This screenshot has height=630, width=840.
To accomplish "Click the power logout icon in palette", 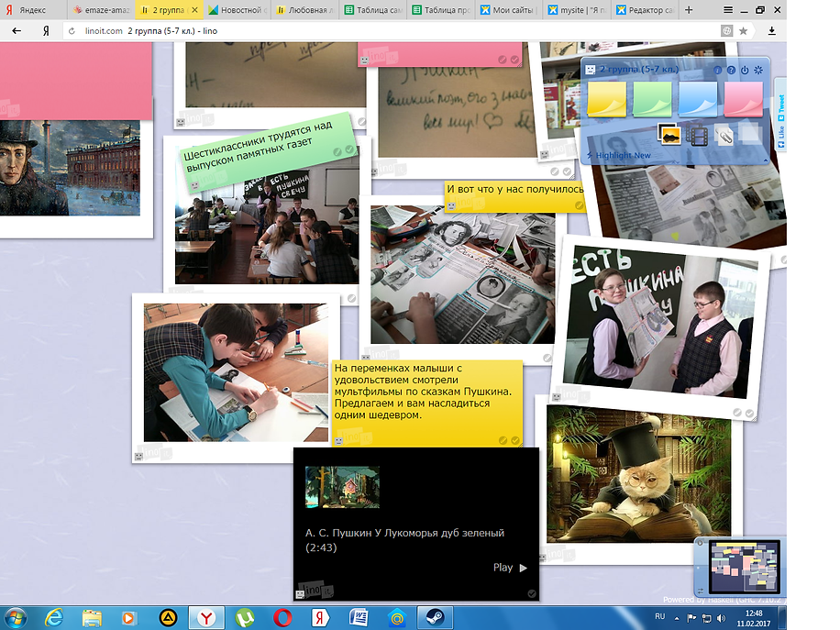I will coord(745,71).
